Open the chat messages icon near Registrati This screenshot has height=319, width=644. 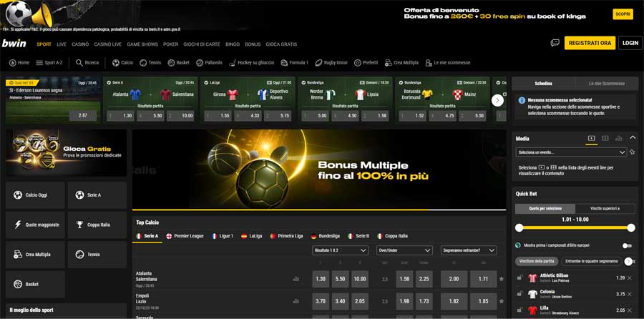(555, 43)
